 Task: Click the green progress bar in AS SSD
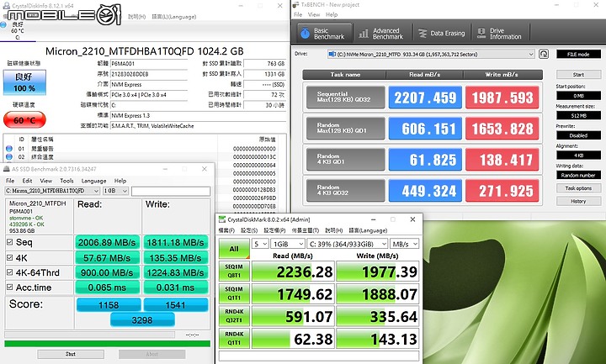(x=108, y=343)
